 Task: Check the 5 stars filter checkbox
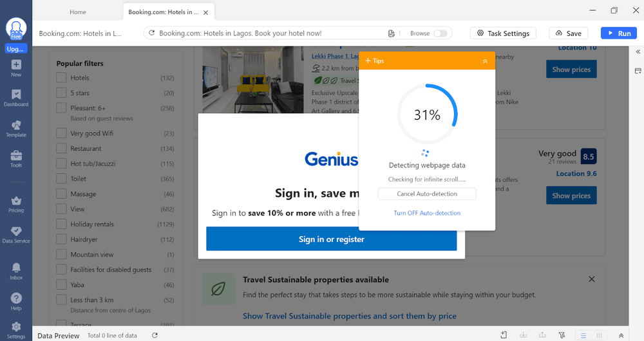(61, 93)
